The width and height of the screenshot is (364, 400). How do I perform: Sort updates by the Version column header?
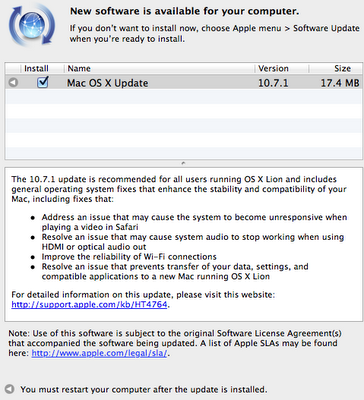click(282, 68)
